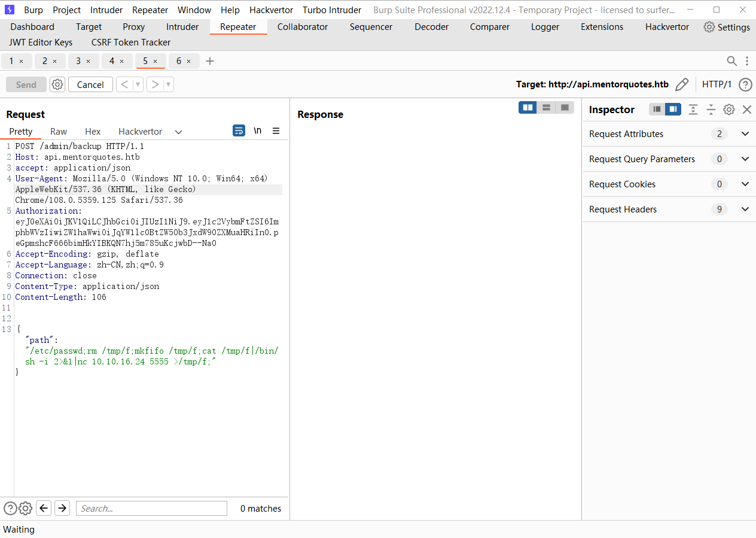Switch to the Collaborator tab

303,27
